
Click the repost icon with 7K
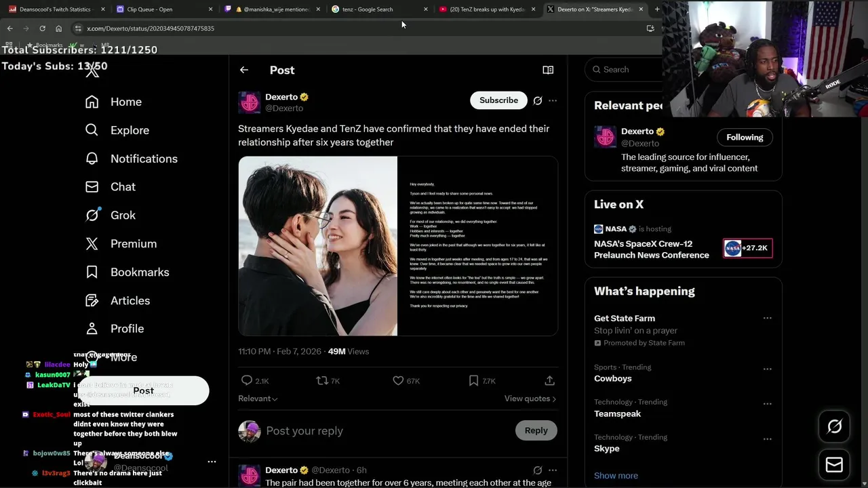(322, 381)
